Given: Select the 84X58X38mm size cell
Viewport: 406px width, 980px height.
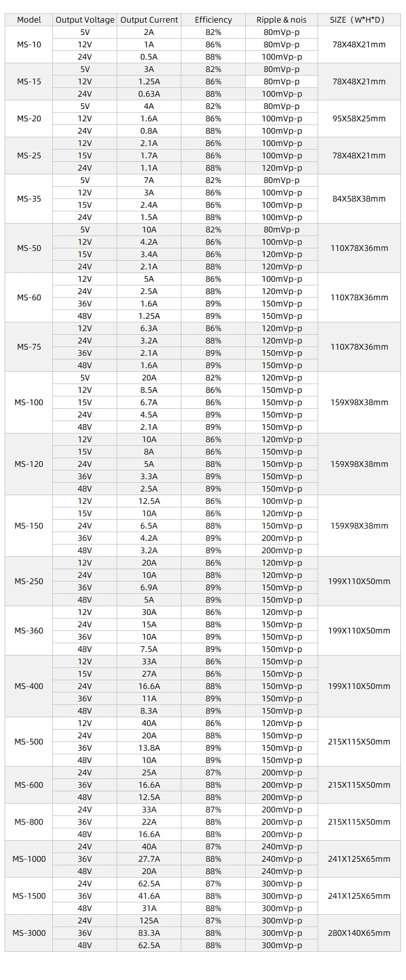Looking at the screenshot, I should [359, 199].
